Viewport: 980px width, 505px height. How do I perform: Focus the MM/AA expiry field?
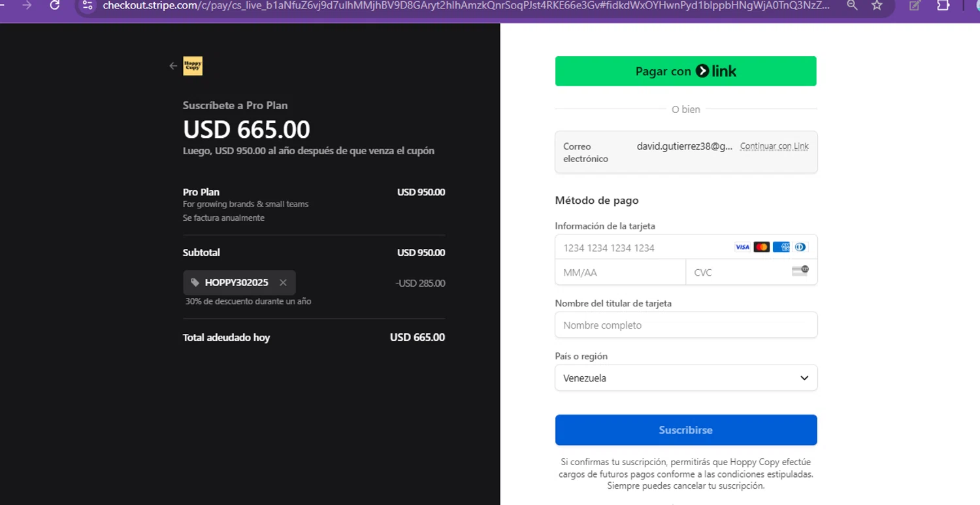[x=620, y=272]
